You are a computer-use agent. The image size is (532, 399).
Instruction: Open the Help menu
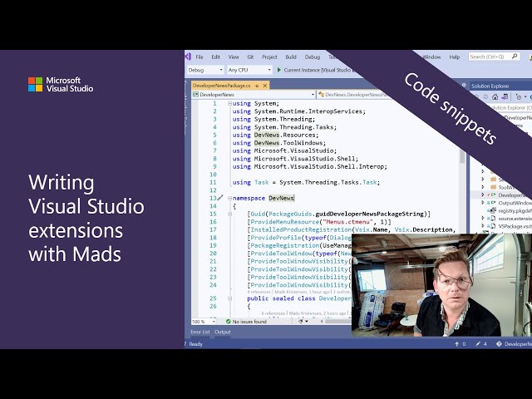(x=455, y=57)
